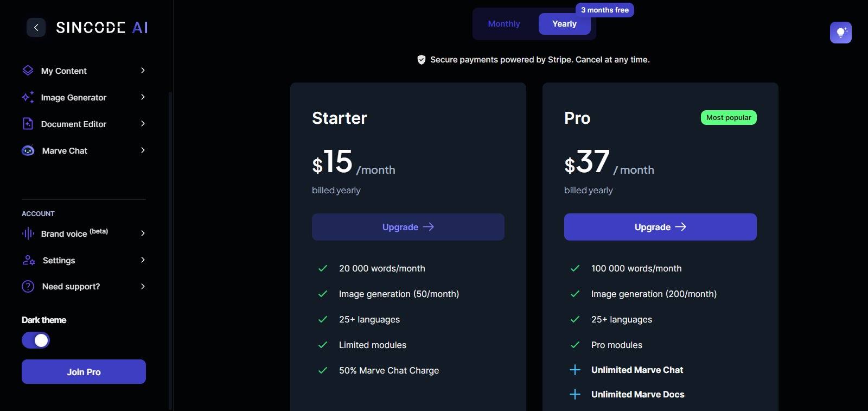This screenshot has width=868, height=411.
Task: Click the Pro modules feature text
Action: tap(617, 345)
